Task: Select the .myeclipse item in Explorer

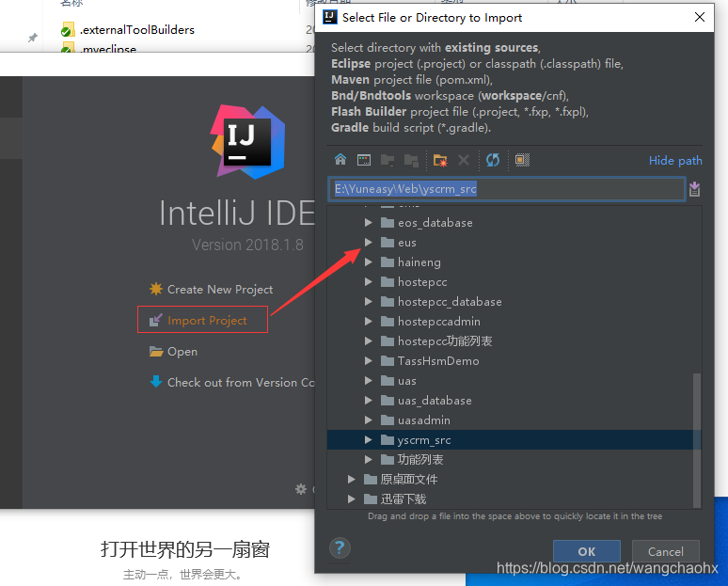Action: tap(108, 48)
